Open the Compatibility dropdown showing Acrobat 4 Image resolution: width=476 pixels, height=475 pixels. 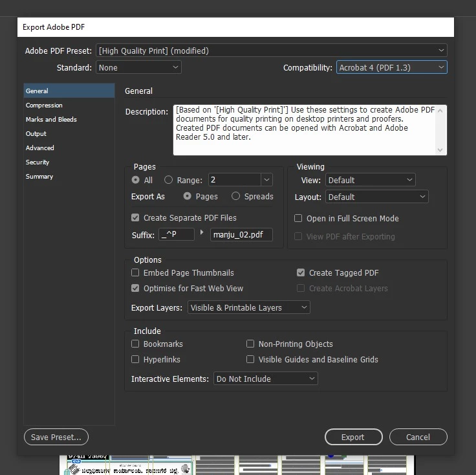[x=391, y=67]
